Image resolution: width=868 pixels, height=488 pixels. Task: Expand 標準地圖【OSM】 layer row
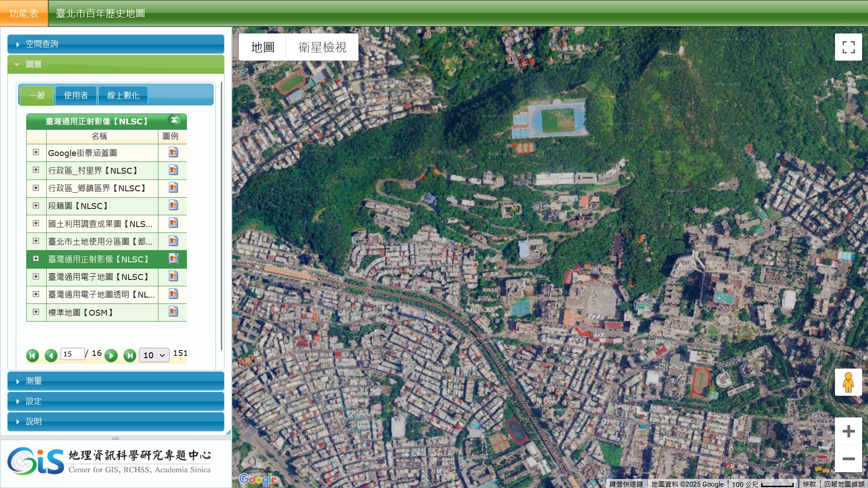[36, 312]
